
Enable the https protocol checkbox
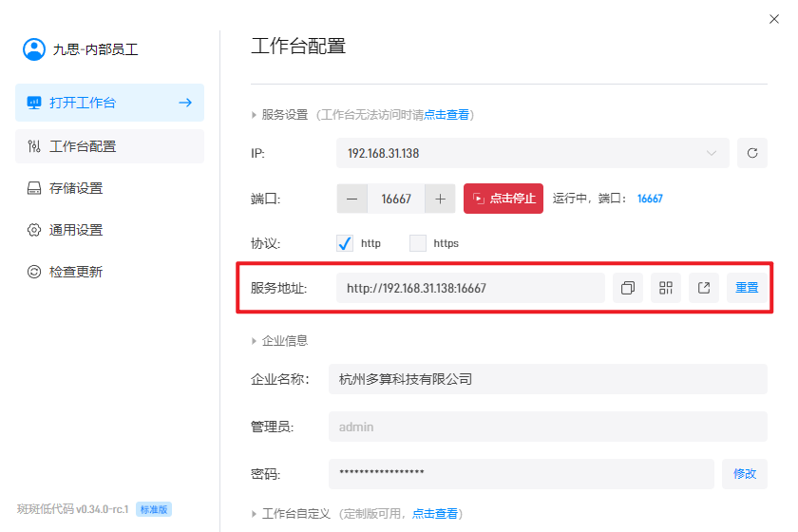point(418,243)
